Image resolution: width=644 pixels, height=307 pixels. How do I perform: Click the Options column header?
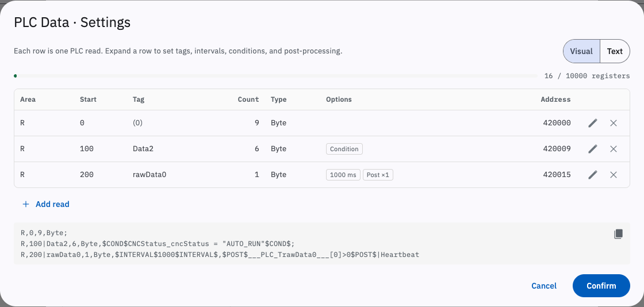point(339,99)
